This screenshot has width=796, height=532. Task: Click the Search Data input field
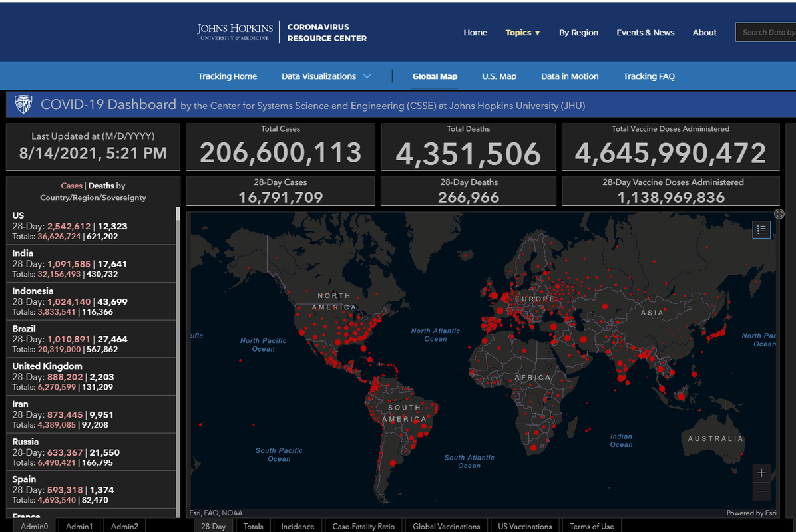coord(765,33)
